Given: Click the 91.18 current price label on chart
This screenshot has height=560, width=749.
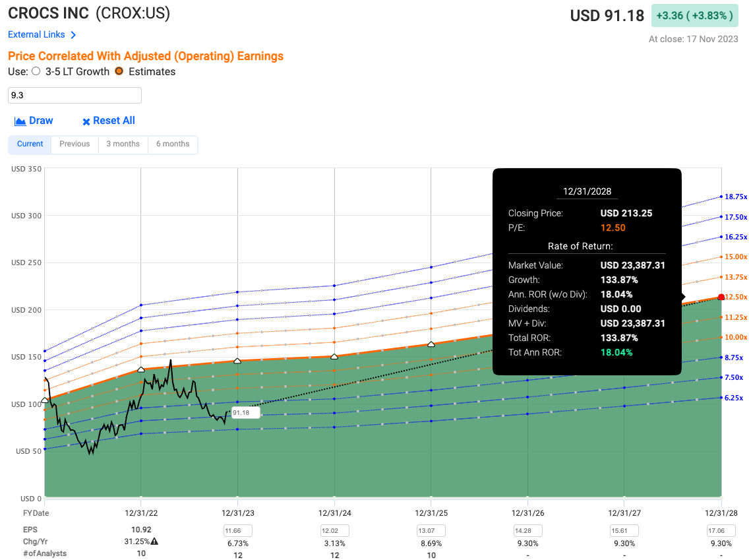Looking at the screenshot, I should click(x=245, y=412).
